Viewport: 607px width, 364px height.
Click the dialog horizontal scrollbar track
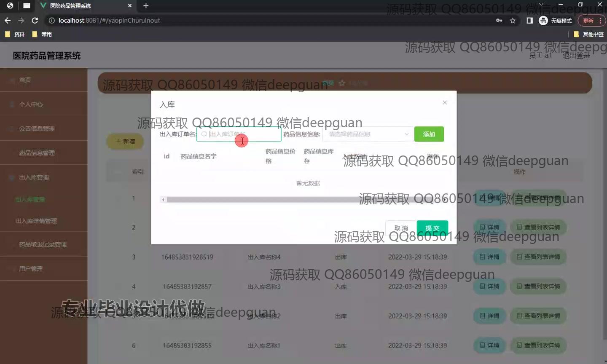point(303,200)
